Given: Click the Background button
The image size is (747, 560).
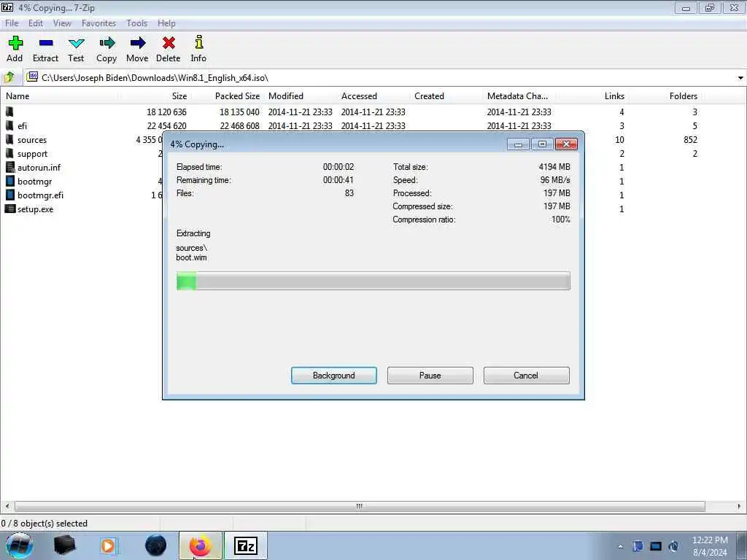Looking at the screenshot, I should [x=334, y=376].
